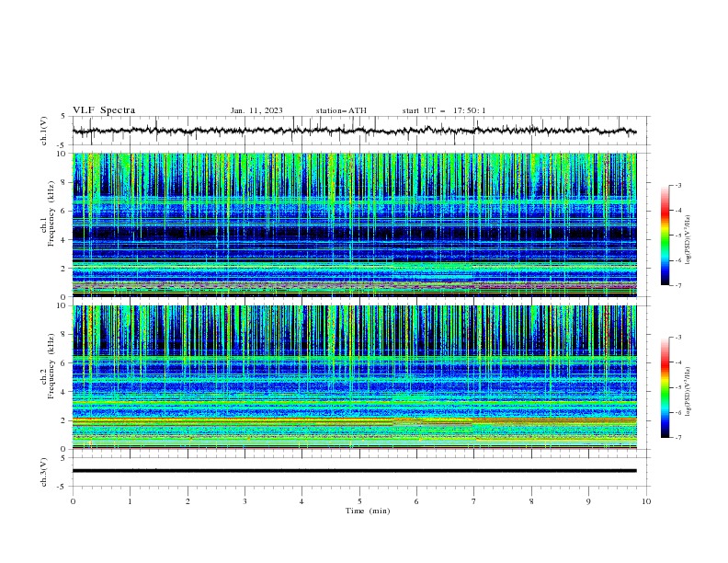
Task: Click the "ch.3(V)" axis label
Action: (x=44, y=472)
